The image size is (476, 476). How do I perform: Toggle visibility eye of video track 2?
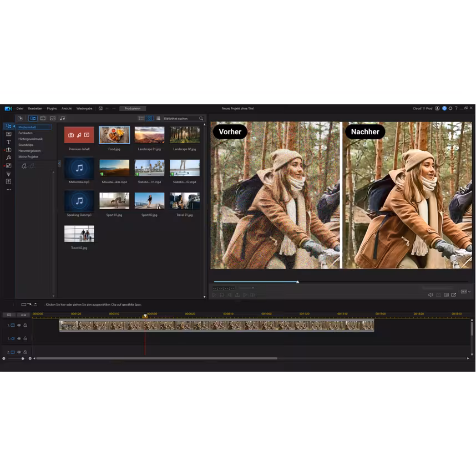click(x=19, y=352)
